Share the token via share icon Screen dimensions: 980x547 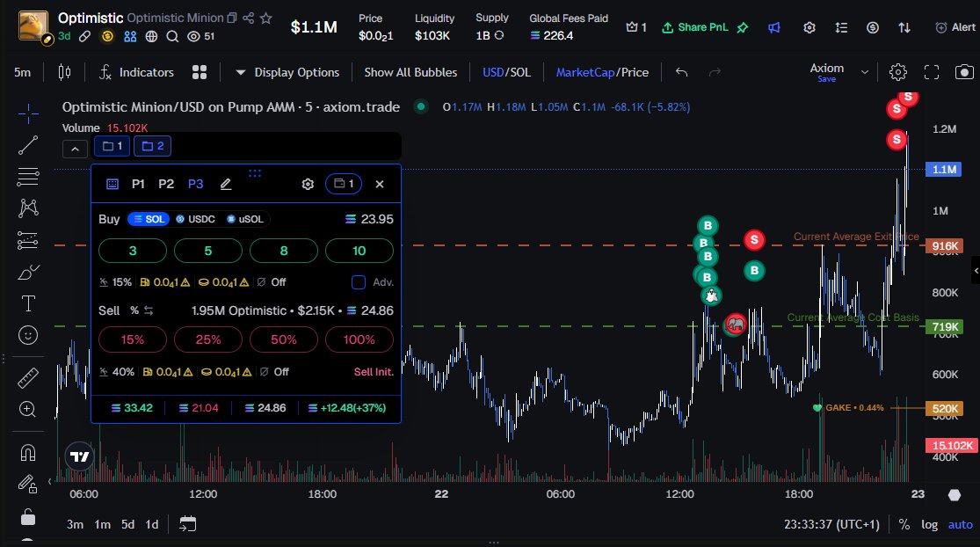point(248,18)
